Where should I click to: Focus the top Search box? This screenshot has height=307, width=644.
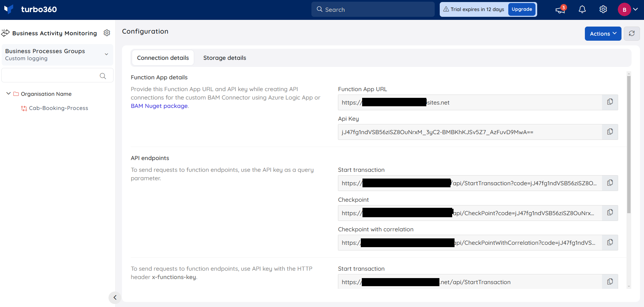373,9
